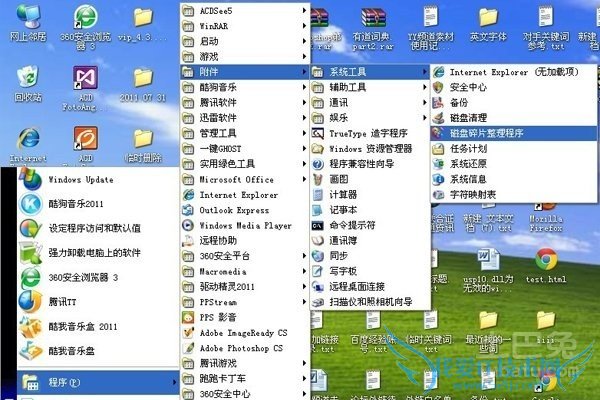This screenshot has height=400, width=600.
Task: Open 实用绿色工具 program folder
Action: pos(245,164)
